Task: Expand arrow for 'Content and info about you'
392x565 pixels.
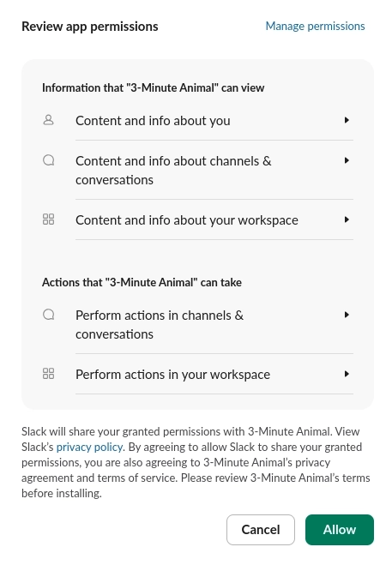Action: [347, 120]
